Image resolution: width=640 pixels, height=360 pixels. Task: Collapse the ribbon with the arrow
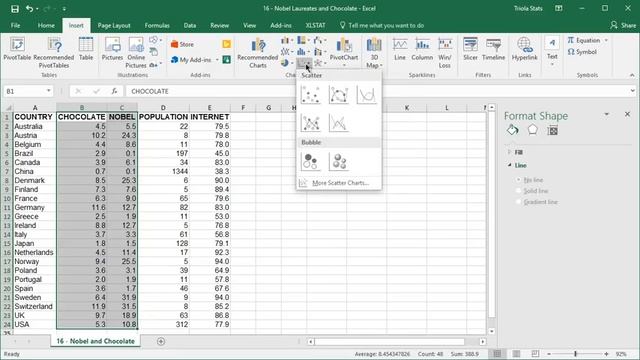click(632, 75)
